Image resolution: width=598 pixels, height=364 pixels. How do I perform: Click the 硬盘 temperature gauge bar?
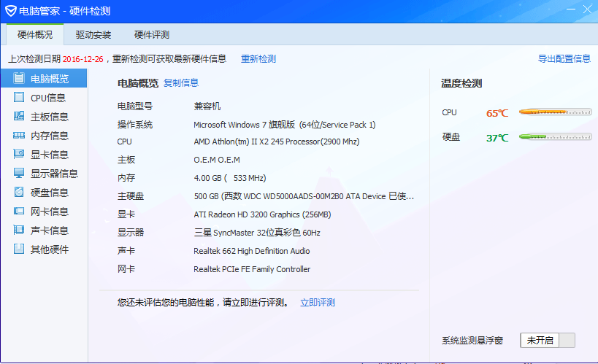(555, 136)
